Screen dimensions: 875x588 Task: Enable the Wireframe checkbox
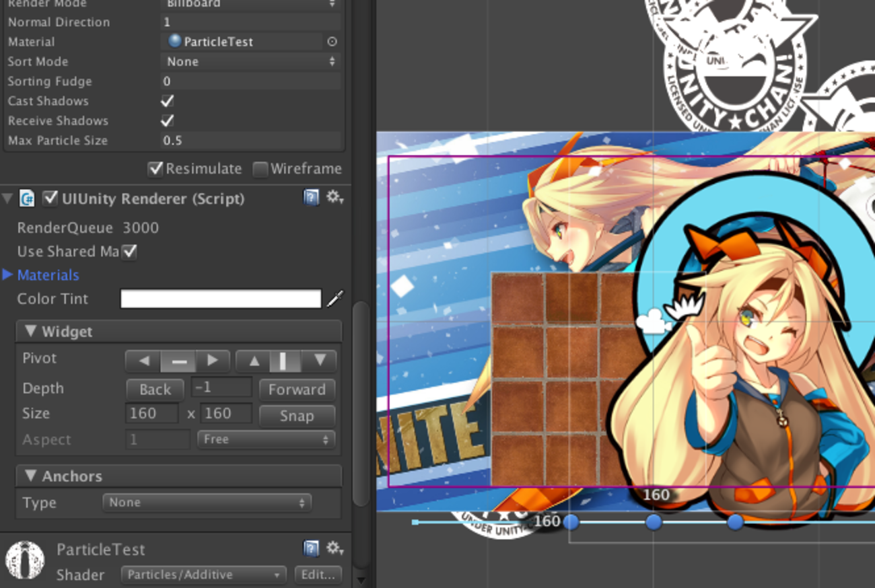point(260,169)
